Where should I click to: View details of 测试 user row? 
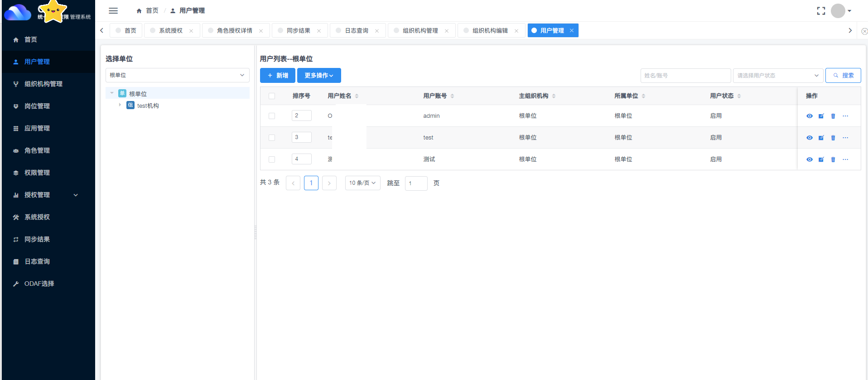pos(810,159)
